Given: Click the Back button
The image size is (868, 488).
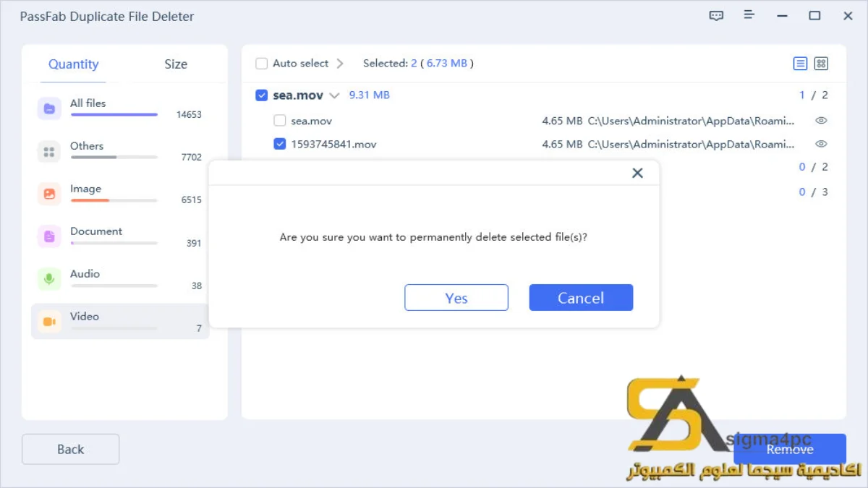Looking at the screenshot, I should coord(70,449).
